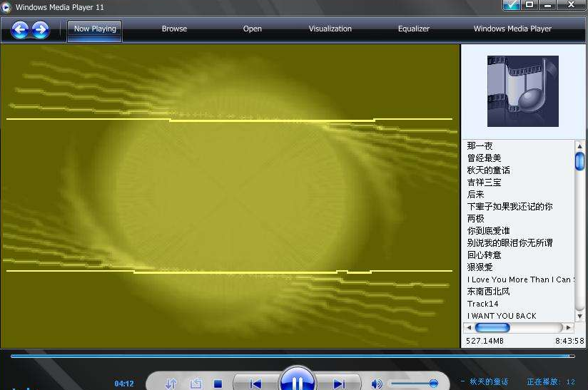Click the Open menu item

253,29
